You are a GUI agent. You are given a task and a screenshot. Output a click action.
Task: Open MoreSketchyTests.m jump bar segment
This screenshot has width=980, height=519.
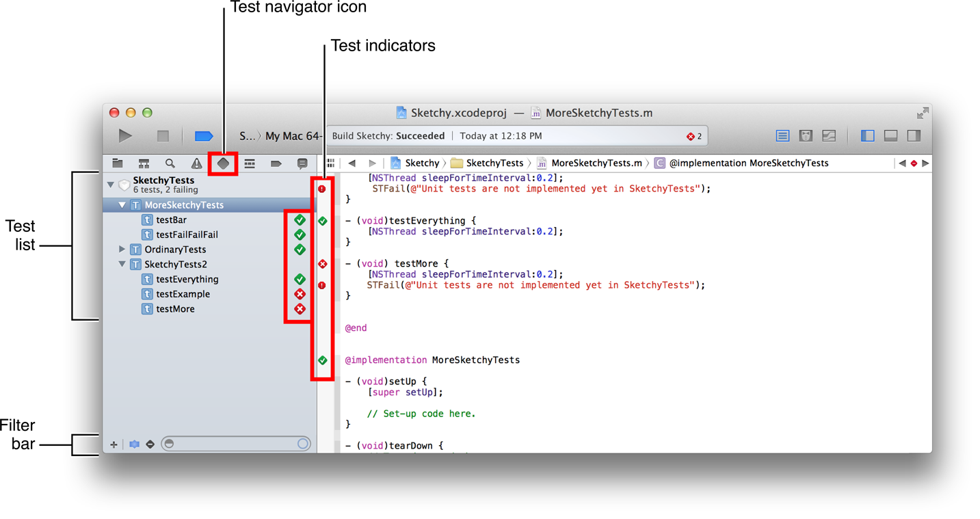coord(590,163)
